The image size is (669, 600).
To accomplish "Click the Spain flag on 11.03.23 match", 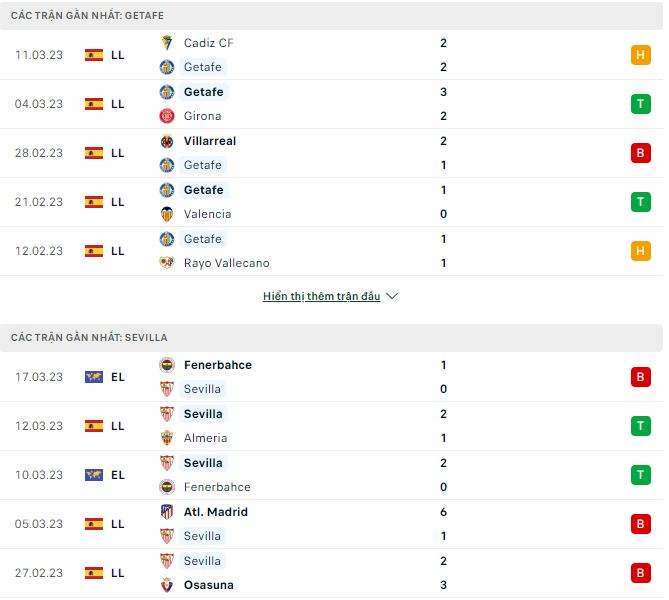I will coord(94,55).
